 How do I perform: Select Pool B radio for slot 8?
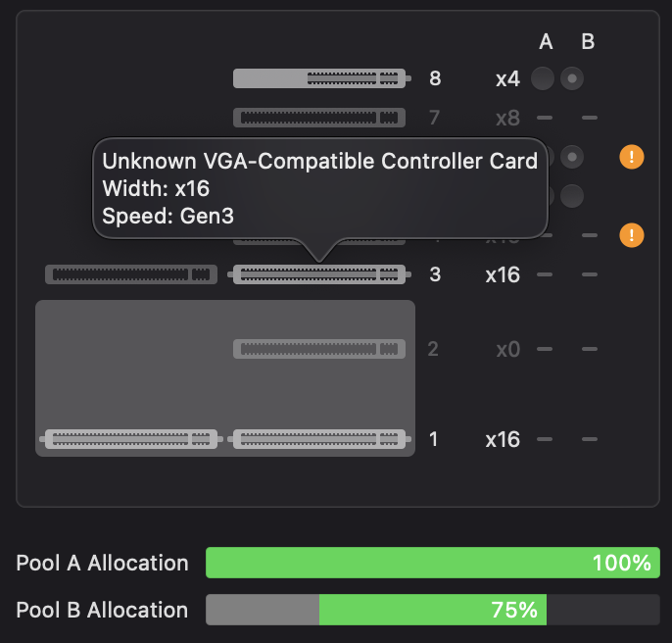click(573, 78)
